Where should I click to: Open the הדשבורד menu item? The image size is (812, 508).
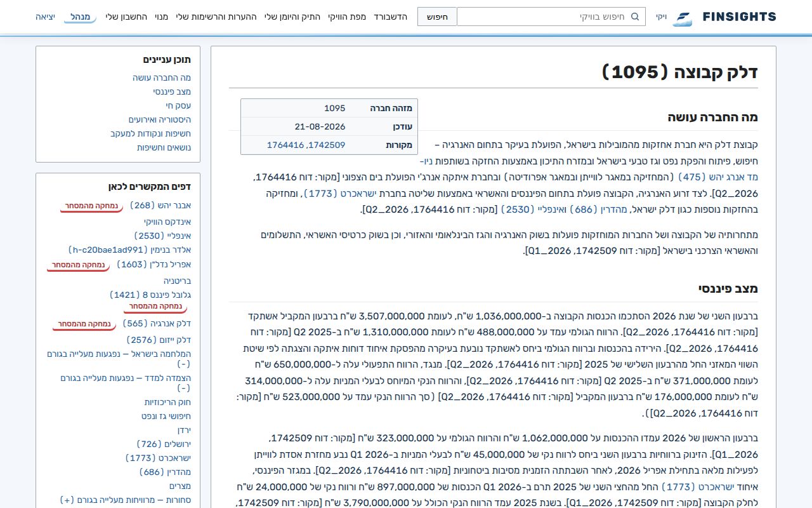[390, 17]
